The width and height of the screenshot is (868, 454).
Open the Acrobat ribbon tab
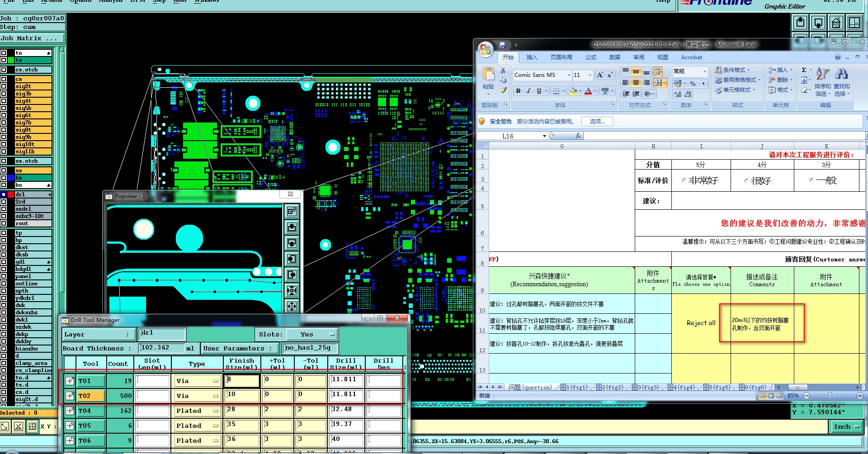pyautogui.click(x=692, y=57)
